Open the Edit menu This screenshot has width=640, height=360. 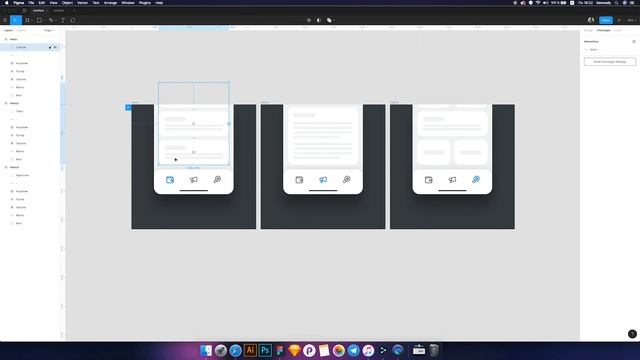coord(42,2)
